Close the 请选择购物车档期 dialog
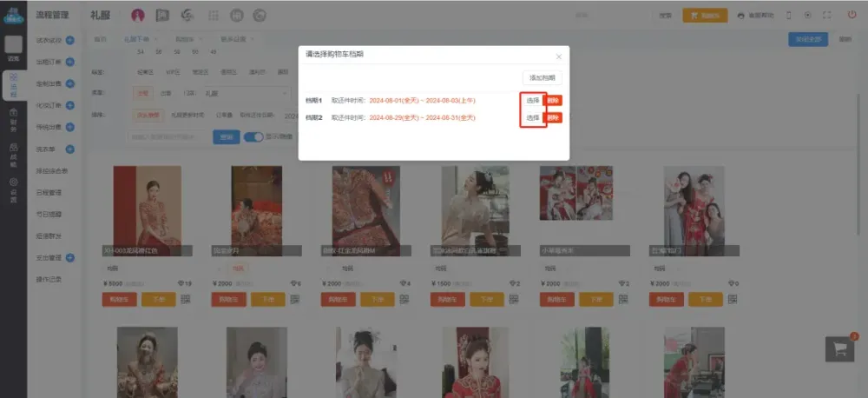868x398 pixels. click(x=559, y=56)
